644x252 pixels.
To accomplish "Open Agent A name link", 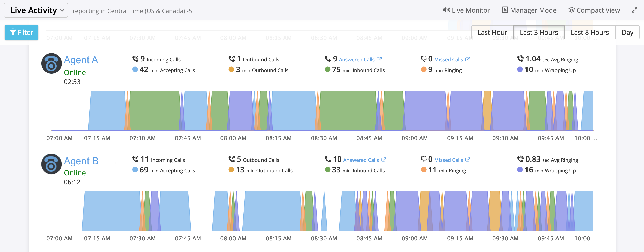I will pyautogui.click(x=81, y=60).
